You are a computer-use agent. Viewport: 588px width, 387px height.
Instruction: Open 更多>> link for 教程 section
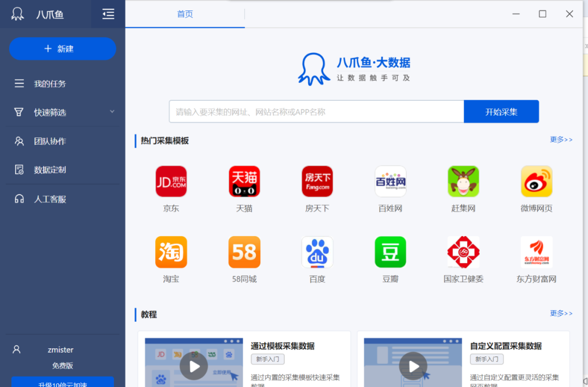coord(561,313)
